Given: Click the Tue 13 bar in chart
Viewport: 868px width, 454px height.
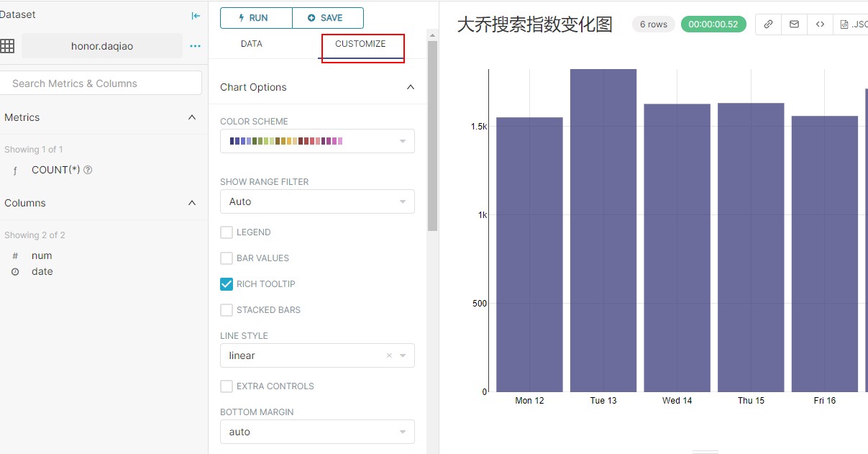Looking at the screenshot, I should [x=603, y=230].
